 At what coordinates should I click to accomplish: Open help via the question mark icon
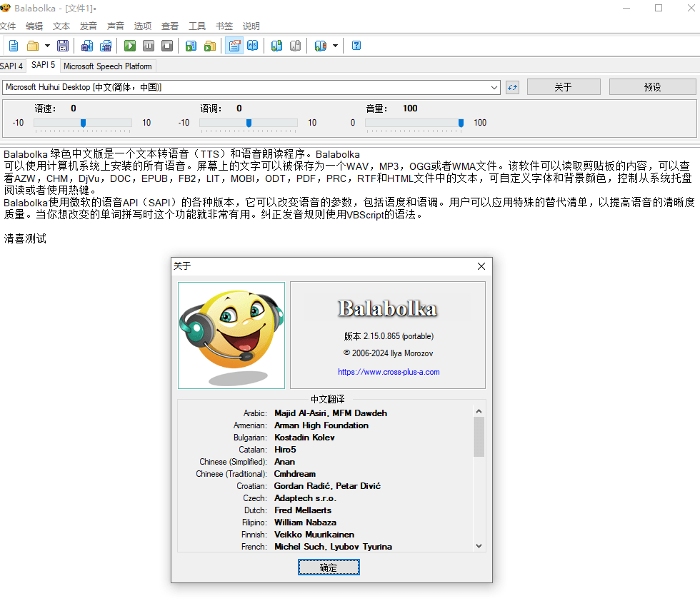356,46
